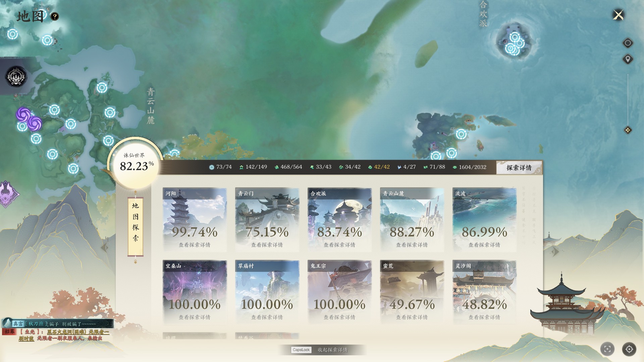Open the 流波 86.99% exploration card

pos(485,220)
